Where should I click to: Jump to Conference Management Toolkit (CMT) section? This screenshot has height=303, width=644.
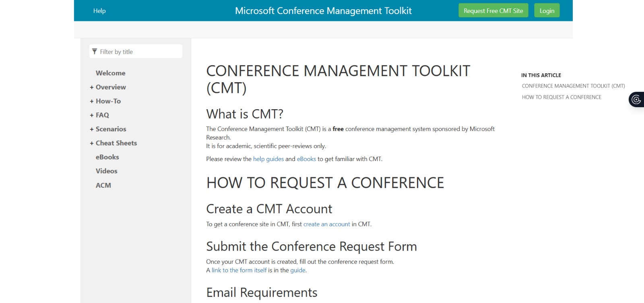[x=574, y=86]
